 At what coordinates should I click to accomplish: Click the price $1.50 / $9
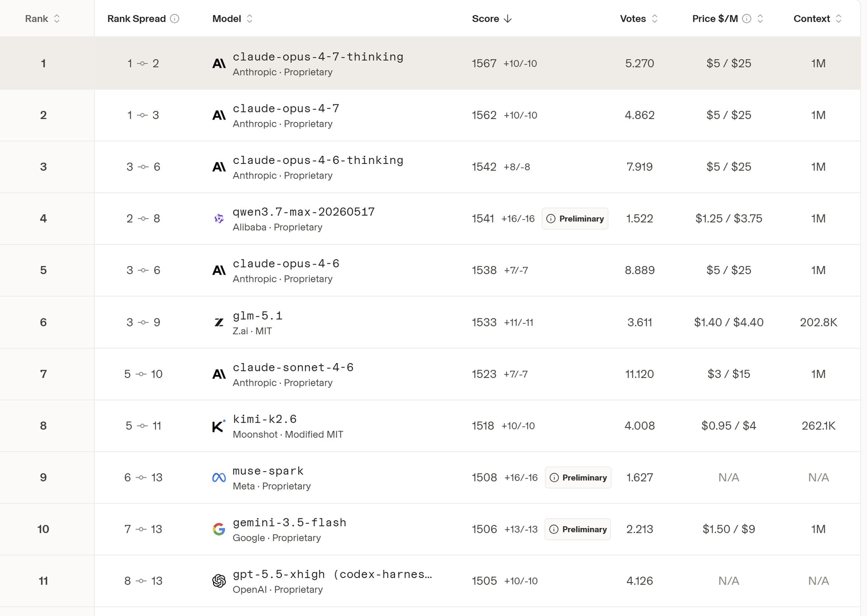tap(729, 529)
